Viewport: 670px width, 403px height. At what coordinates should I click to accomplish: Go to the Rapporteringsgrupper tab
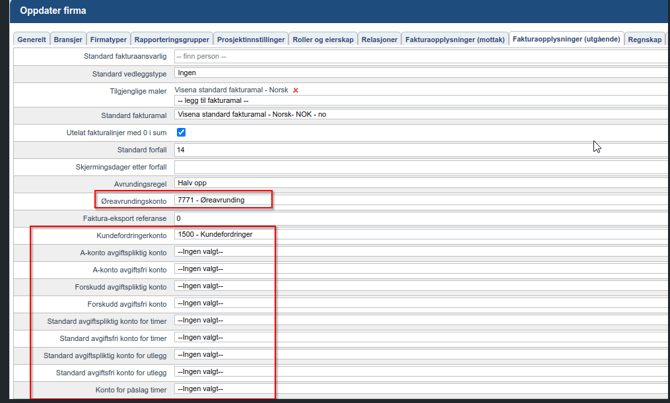[171, 40]
